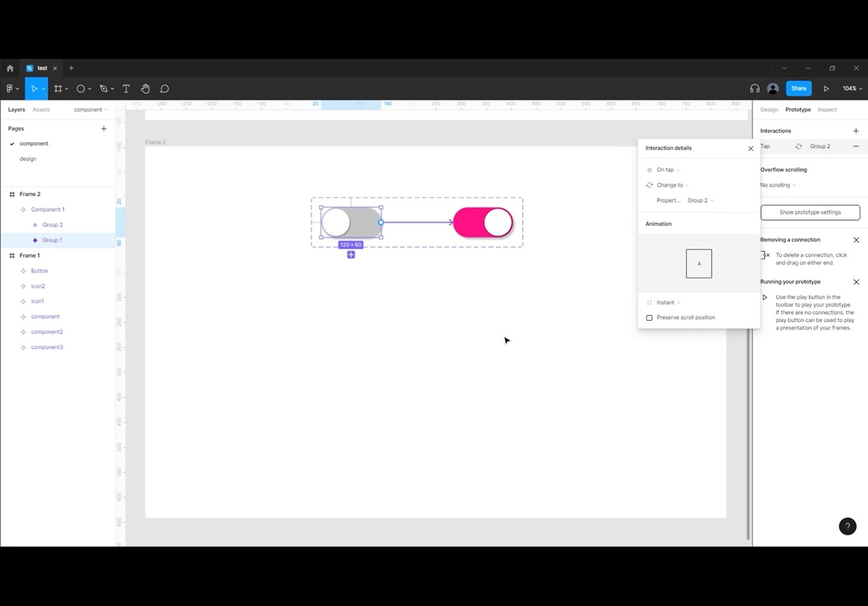
Task: Dismiss the Removing a connection tip
Action: pyautogui.click(x=856, y=240)
